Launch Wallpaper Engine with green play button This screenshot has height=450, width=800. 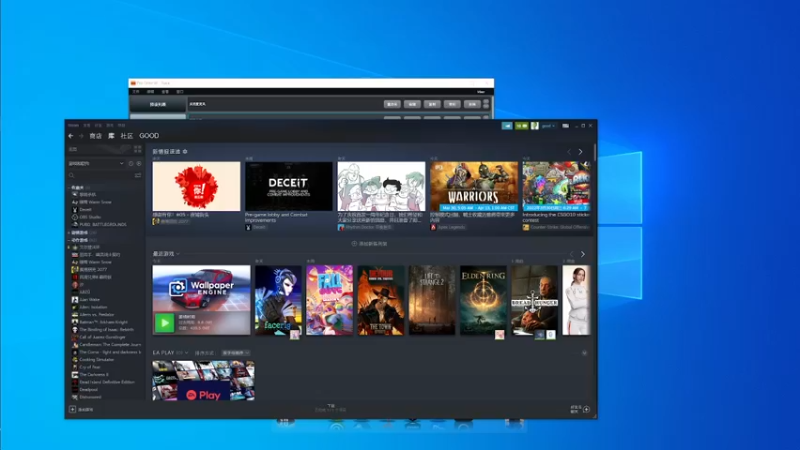point(164,323)
